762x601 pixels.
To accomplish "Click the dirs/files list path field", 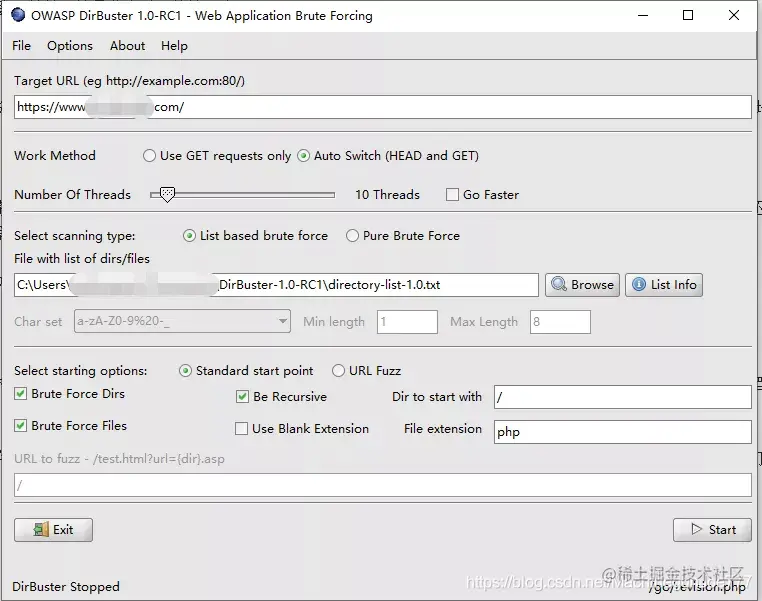I will (277, 285).
